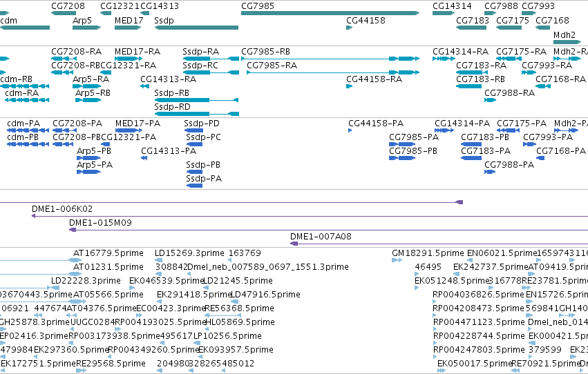588x374 pixels.
Task: Select transcript CG7208-RA
Action: pos(64,59)
